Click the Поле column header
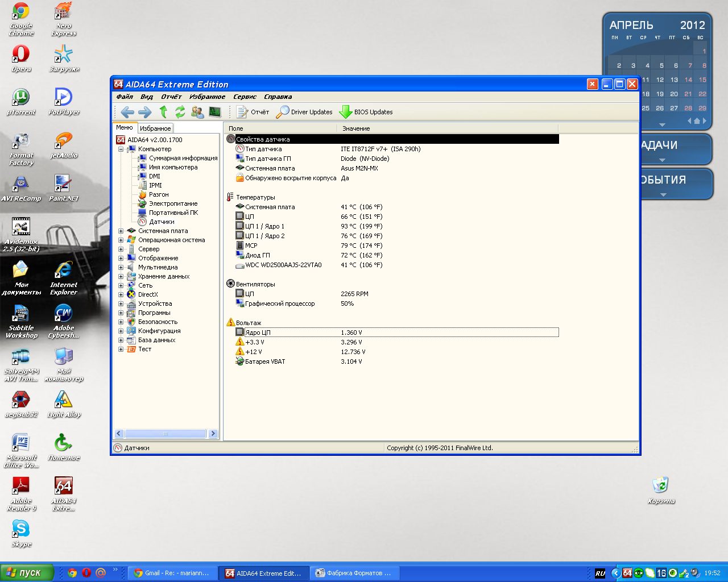This screenshot has height=582, width=728. 280,128
